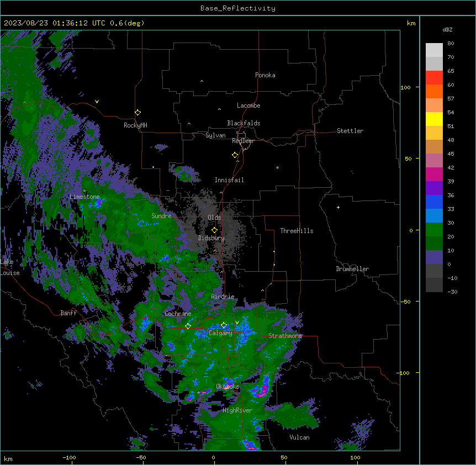Click the legend value 45
This screenshot has height=465, width=476.
[451, 154]
